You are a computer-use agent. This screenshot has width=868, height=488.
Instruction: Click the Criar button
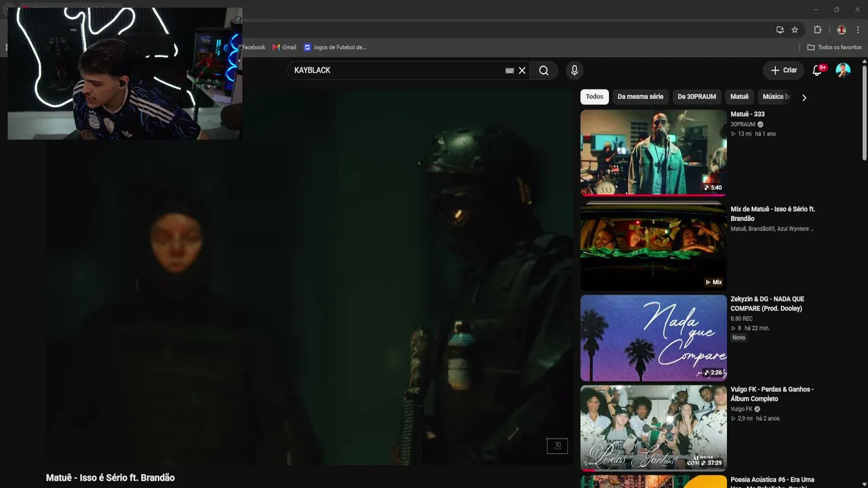pyautogui.click(x=784, y=70)
